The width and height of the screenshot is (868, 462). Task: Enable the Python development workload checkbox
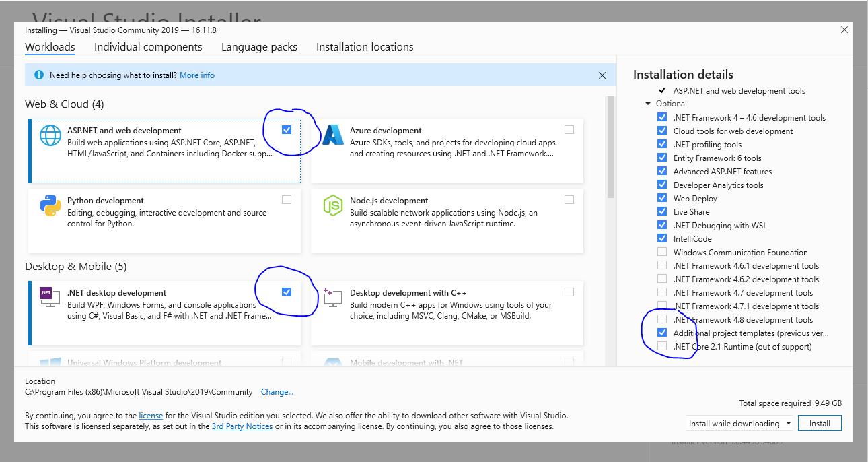[x=287, y=200]
